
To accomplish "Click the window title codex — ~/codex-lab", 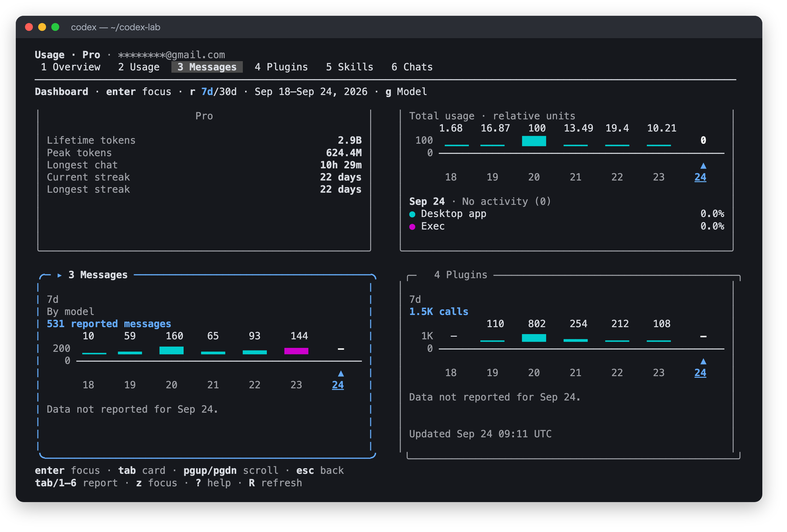I will tap(115, 27).
